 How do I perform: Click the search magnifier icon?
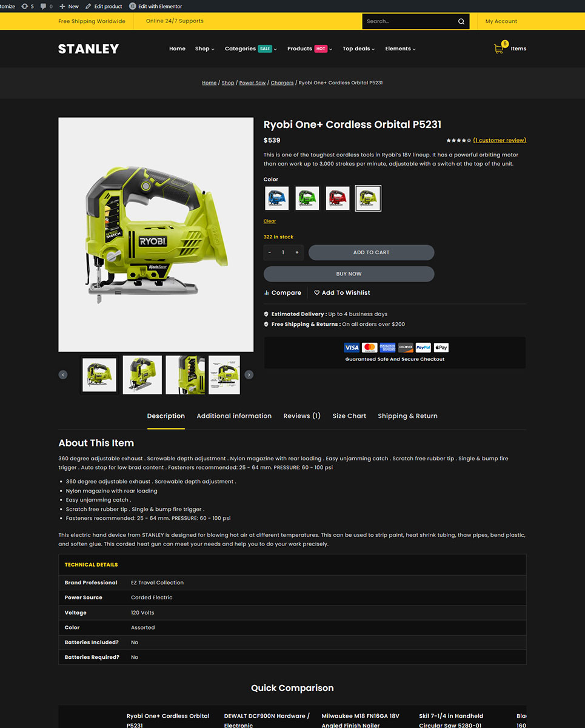[461, 21]
